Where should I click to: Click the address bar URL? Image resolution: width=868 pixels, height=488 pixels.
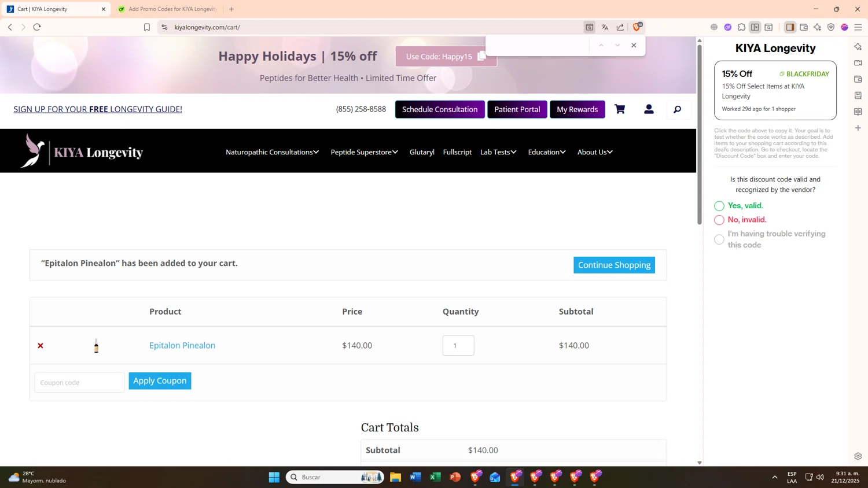[207, 27]
